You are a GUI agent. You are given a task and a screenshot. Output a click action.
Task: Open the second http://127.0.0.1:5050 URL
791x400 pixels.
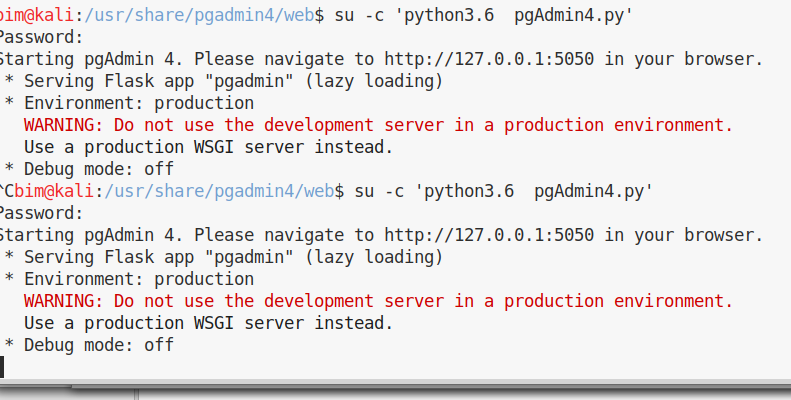click(x=490, y=235)
